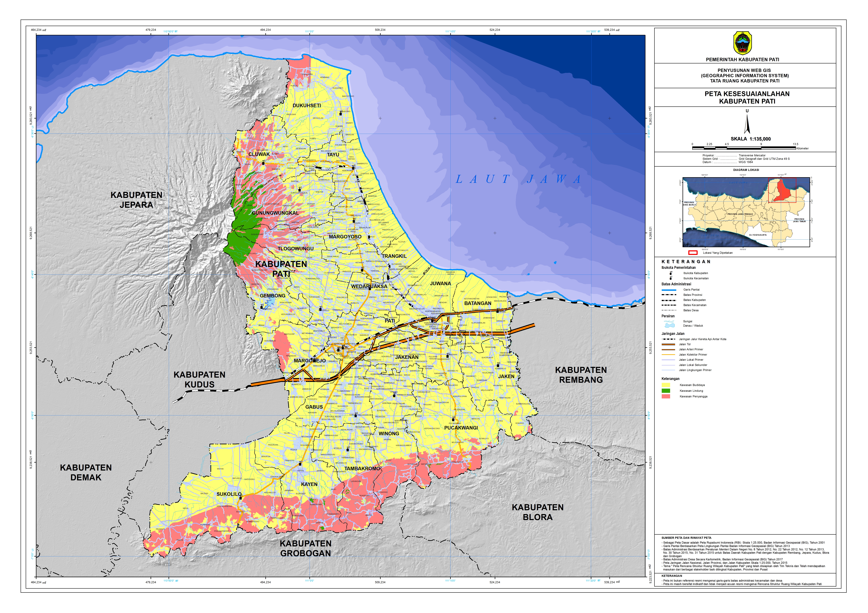Click the red Lokasi Yang Dipetakan rectangle
The height and width of the screenshot is (613, 868).
pyautogui.click(x=693, y=253)
